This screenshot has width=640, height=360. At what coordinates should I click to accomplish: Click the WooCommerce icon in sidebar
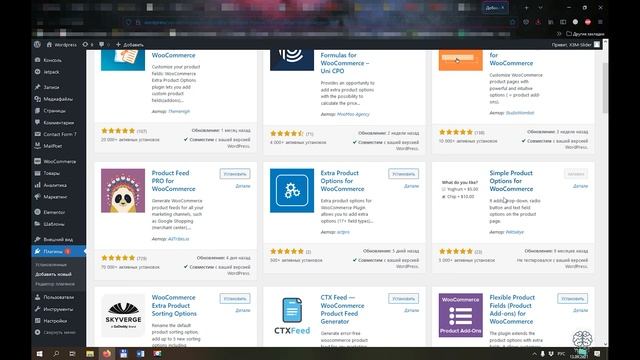coord(38,161)
